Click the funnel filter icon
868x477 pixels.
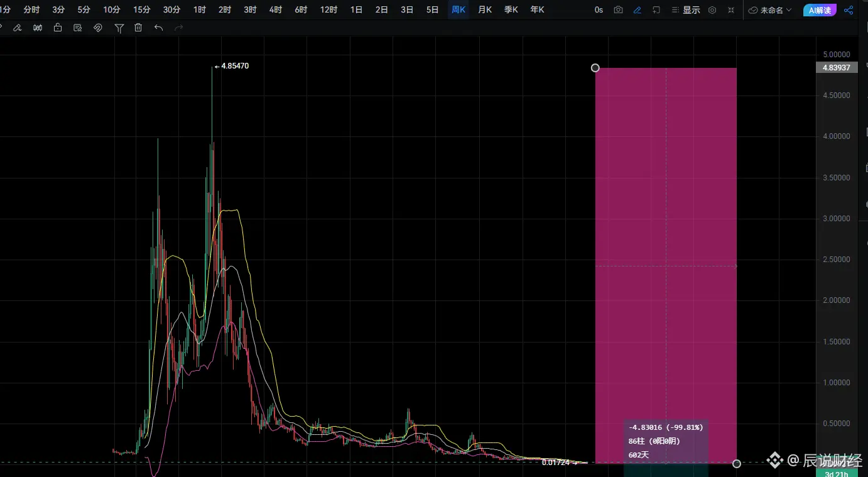pyautogui.click(x=119, y=28)
